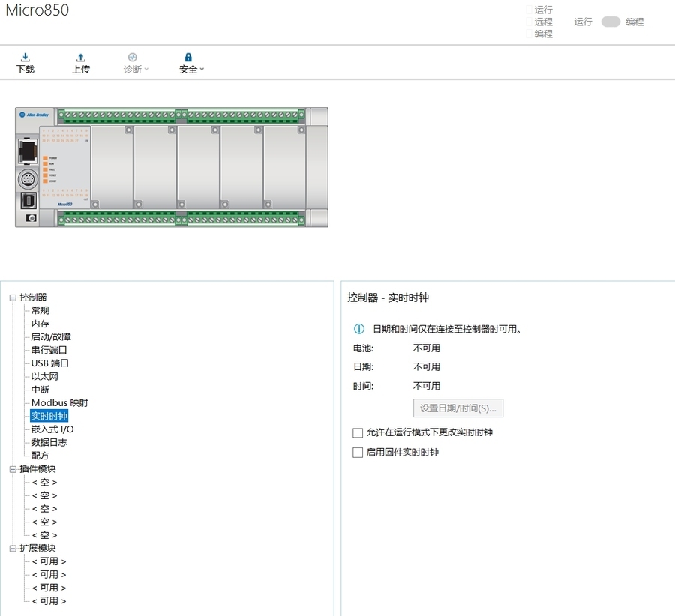Viewport: 675px width, 616px height.
Task: Open Modbus 映射 in the tree
Action: (59, 403)
